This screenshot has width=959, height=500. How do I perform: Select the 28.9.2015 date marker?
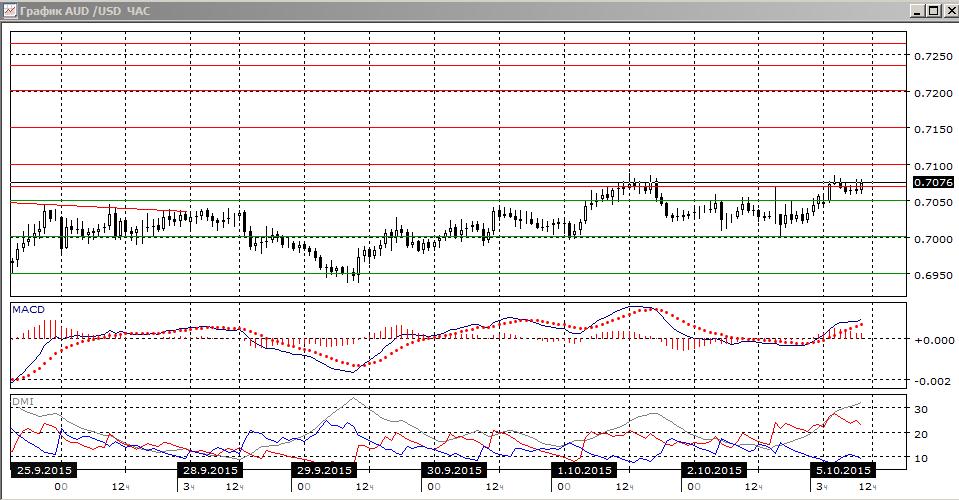click(x=210, y=470)
